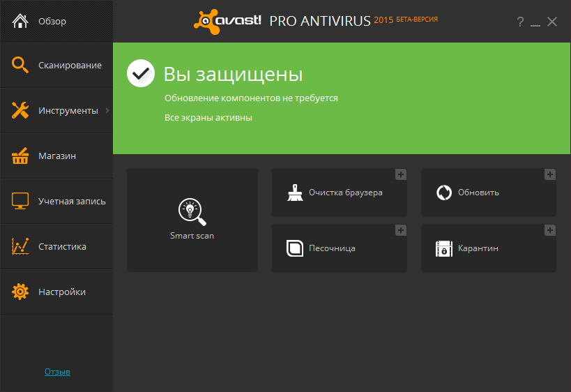Click the PRO ANTIVIRUS title text
The width and height of the screenshot is (571, 392).
[x=320, y=21]
